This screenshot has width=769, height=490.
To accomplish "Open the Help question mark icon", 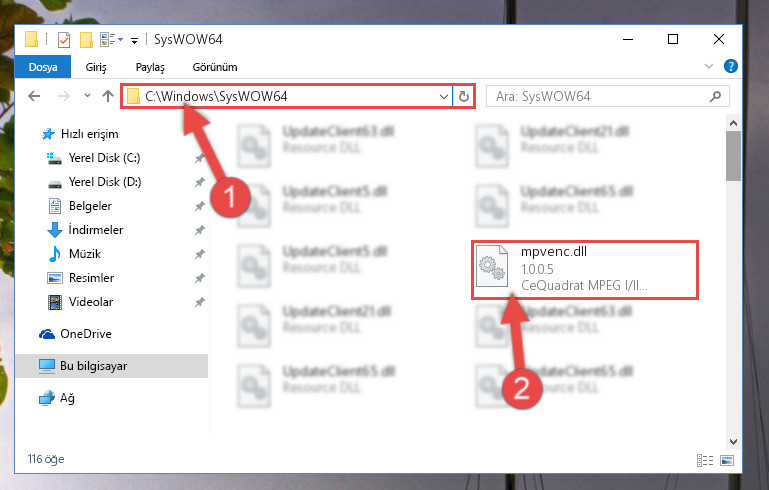I will (x=730, y=66).
